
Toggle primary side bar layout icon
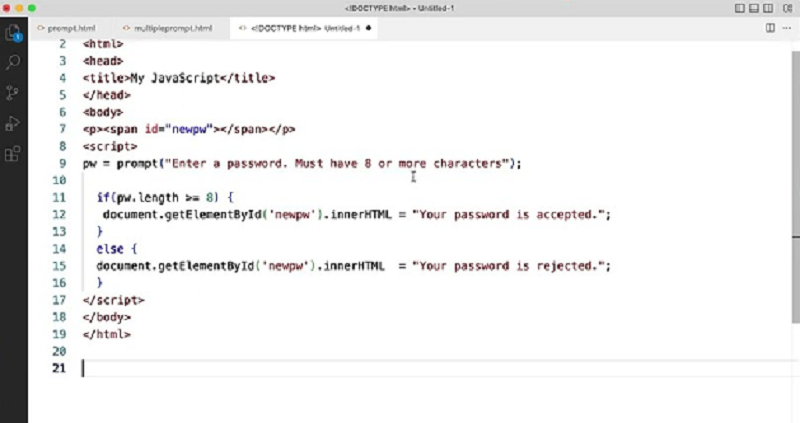pyautogui.click(x=739, y=8)
